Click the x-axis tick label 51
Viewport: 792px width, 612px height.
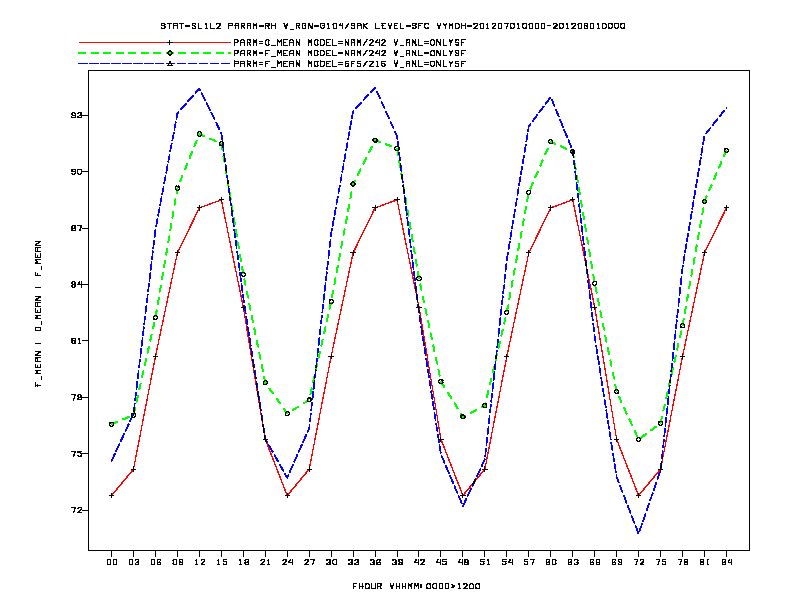pos(485,562)
